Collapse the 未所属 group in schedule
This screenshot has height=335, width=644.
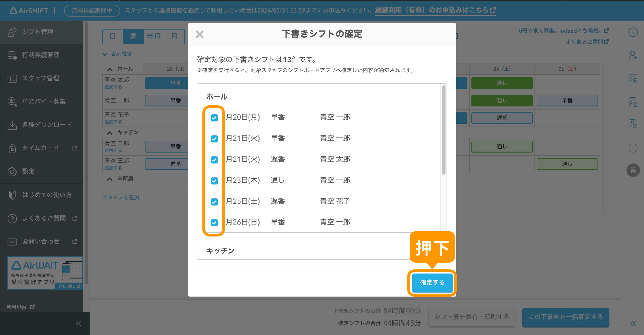point(109,179)
